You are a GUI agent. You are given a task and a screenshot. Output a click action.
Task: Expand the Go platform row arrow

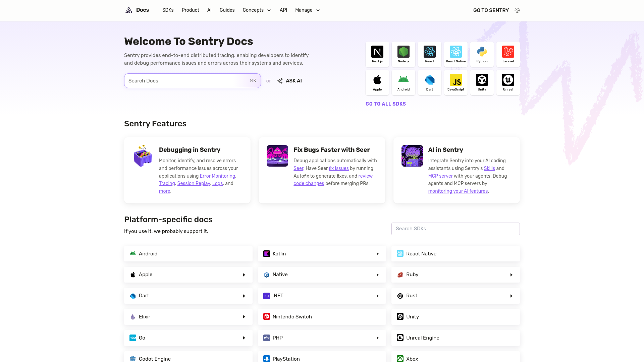pyautogui.click(x=244, y=338)
